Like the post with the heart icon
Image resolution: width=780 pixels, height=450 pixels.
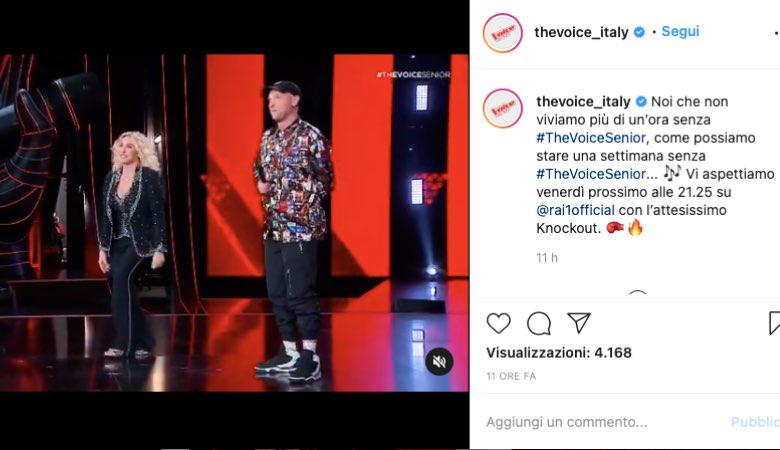498,324
